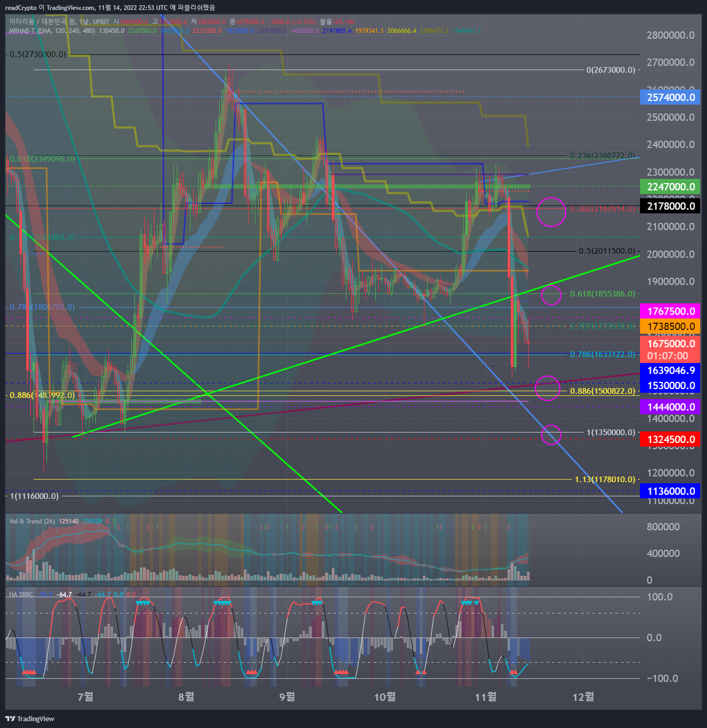Click the 1(1350000.0) Fibonacci label

pyautogui.click(x=611, y=432)
